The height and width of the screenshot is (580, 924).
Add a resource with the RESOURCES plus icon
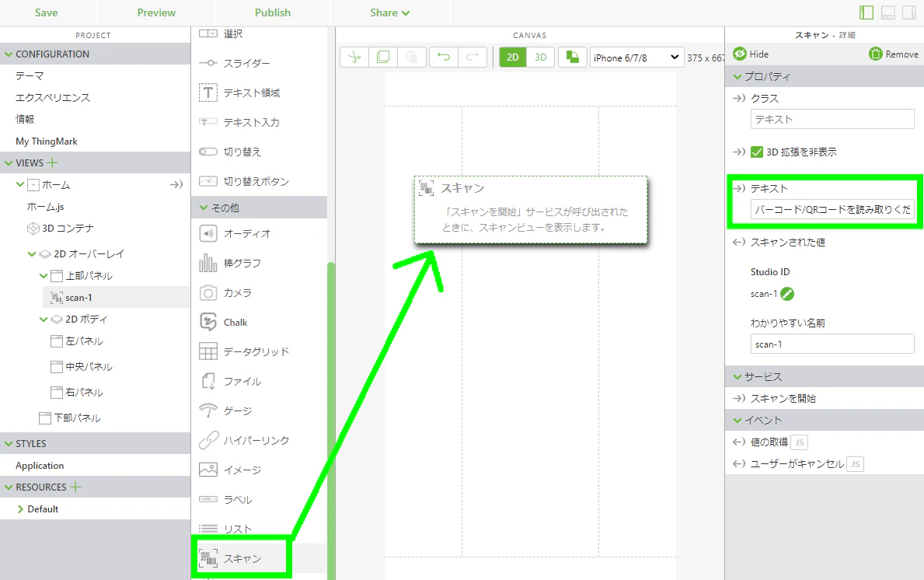(75, 487)
